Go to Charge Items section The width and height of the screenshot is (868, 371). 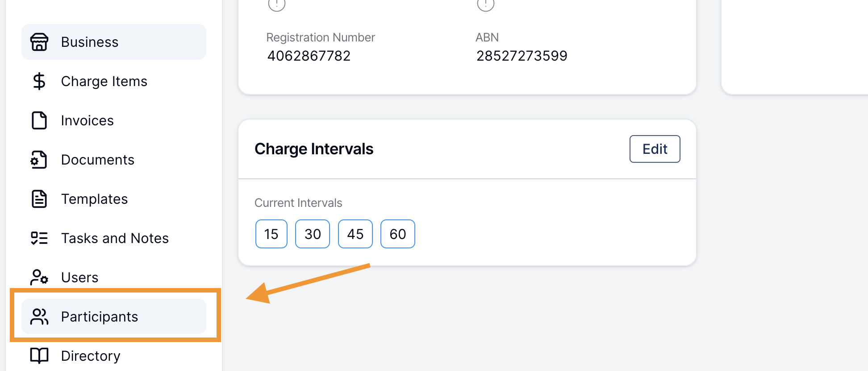(114, 81)
